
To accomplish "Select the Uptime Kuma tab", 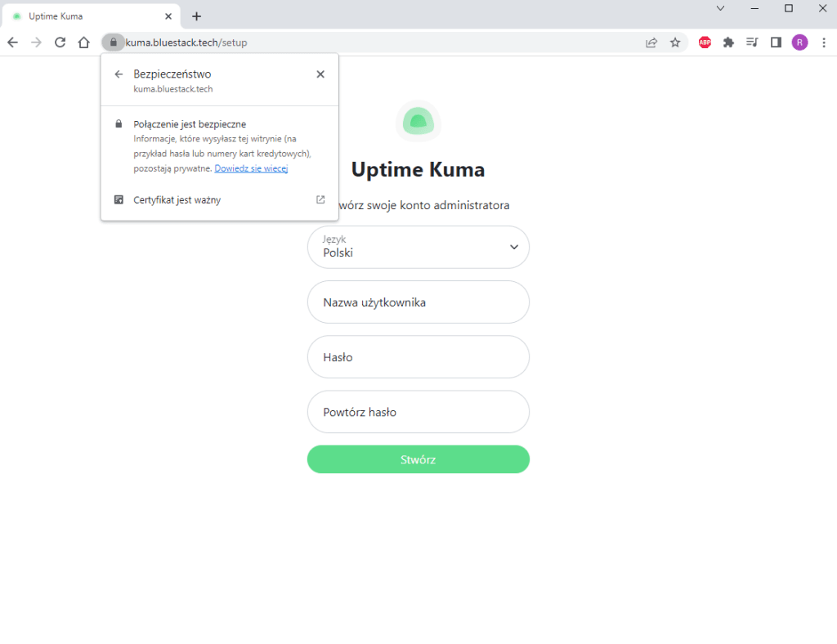I will pyautogui.click(x=92, y=16).
